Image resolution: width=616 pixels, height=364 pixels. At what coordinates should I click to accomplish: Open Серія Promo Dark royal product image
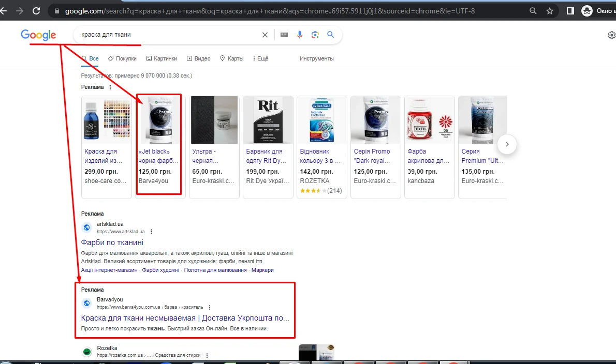[376, 119]
